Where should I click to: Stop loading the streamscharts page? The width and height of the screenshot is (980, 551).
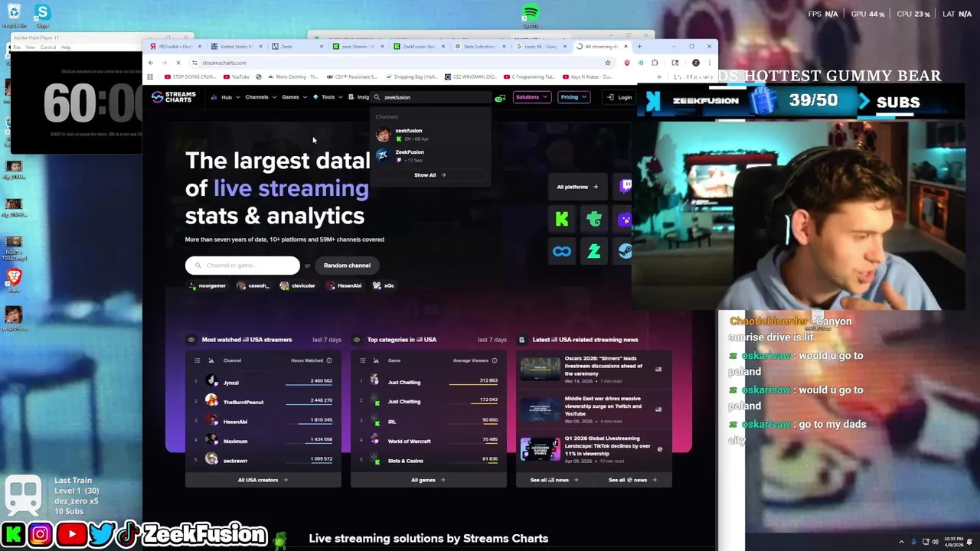pos(178,63)
